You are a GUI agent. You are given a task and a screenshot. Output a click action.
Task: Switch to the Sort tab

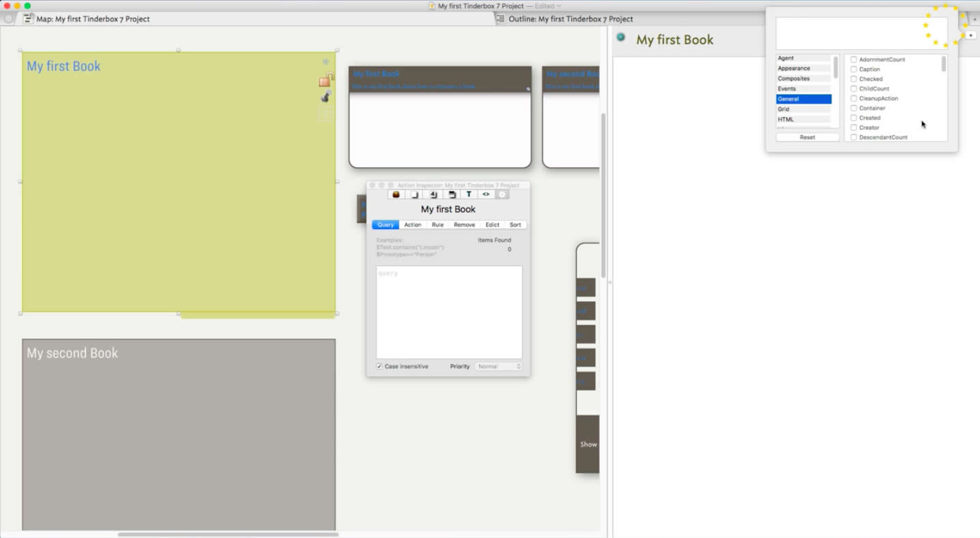tap(515, 224)
